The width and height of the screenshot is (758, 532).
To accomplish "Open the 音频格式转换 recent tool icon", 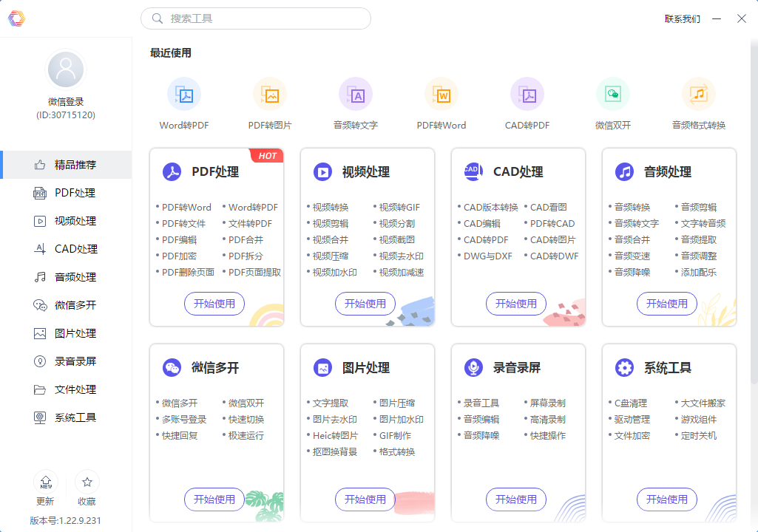I will click(699, 95).
